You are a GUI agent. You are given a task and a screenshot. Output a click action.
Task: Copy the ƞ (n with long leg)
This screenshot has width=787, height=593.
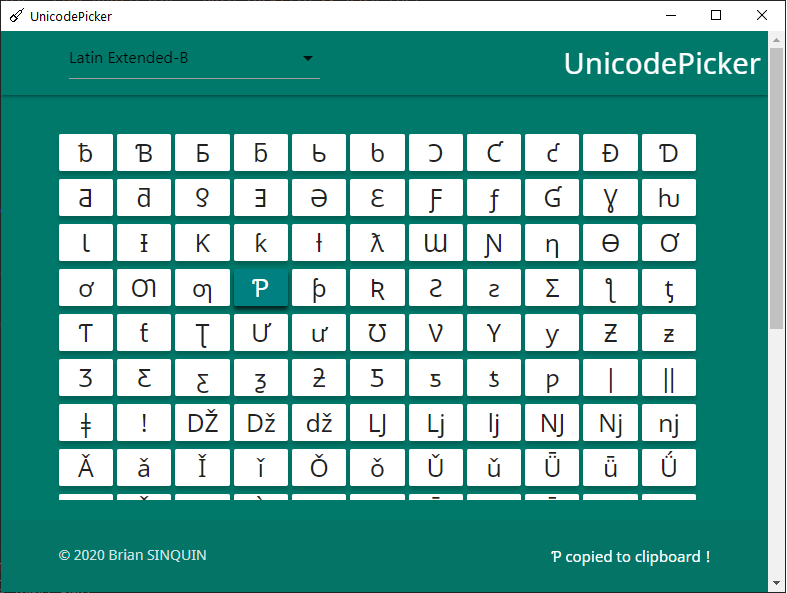pos(552,243)
